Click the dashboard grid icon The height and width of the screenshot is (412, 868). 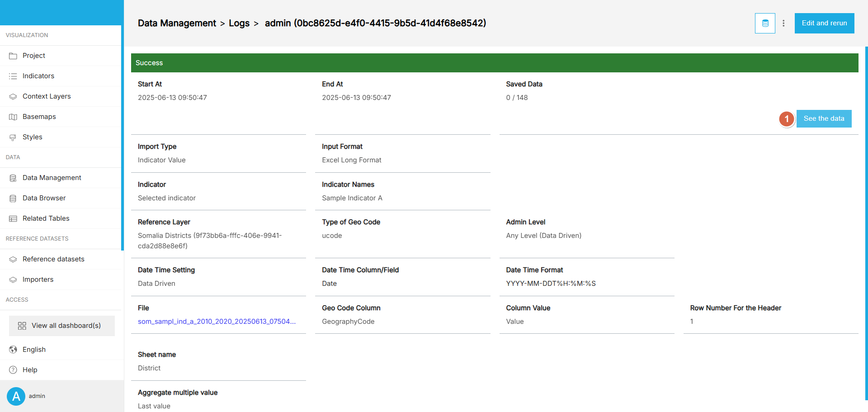click(22, 326)
